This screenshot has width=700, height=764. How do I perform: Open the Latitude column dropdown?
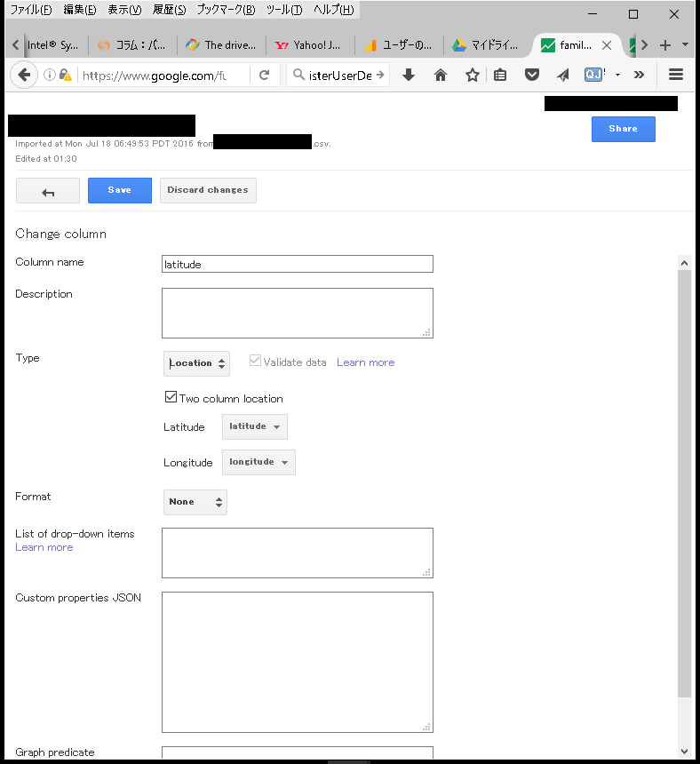[x=255, y=426]
